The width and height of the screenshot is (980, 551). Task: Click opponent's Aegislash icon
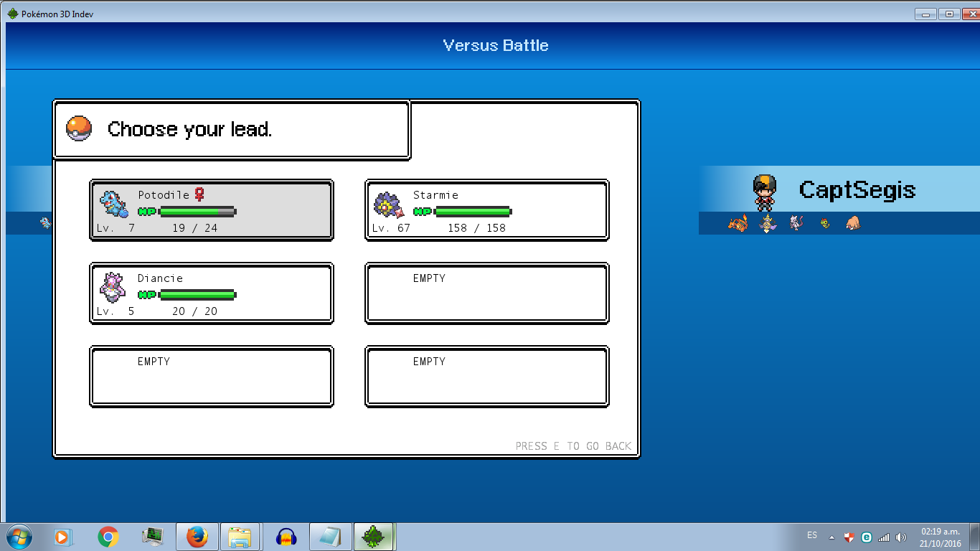(768, 223)
